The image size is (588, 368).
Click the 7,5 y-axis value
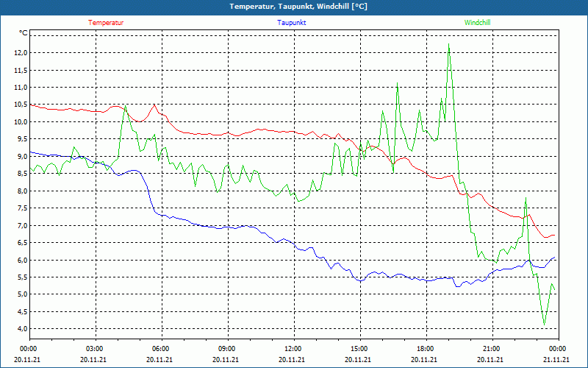pos(22,208)
